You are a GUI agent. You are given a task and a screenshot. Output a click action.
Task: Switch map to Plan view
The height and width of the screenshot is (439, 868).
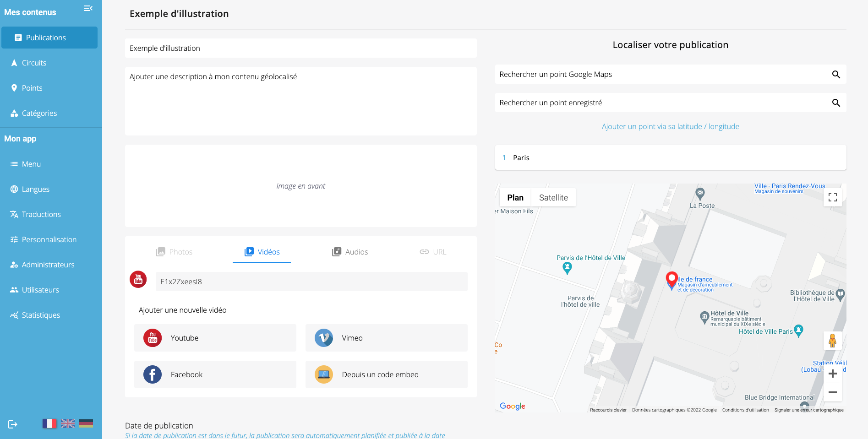(x=515, y=198)
